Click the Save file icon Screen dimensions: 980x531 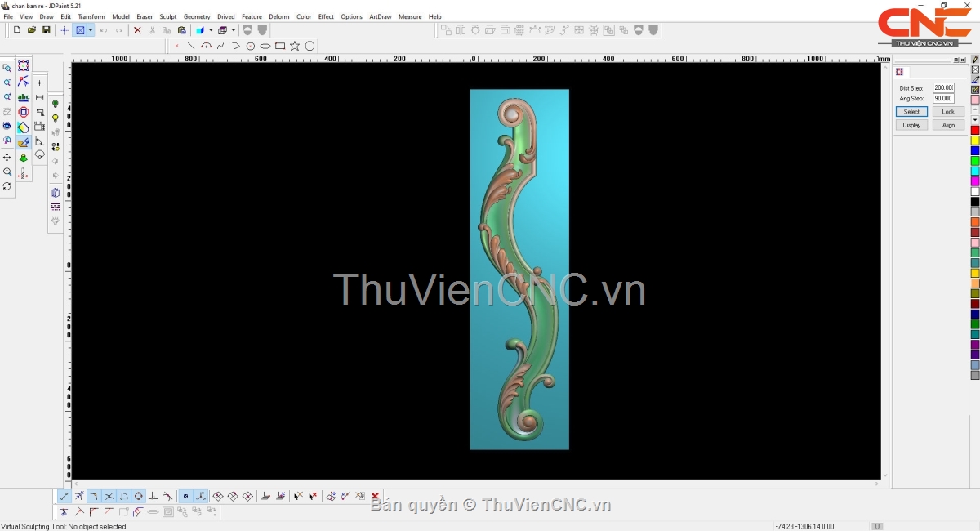47,30
